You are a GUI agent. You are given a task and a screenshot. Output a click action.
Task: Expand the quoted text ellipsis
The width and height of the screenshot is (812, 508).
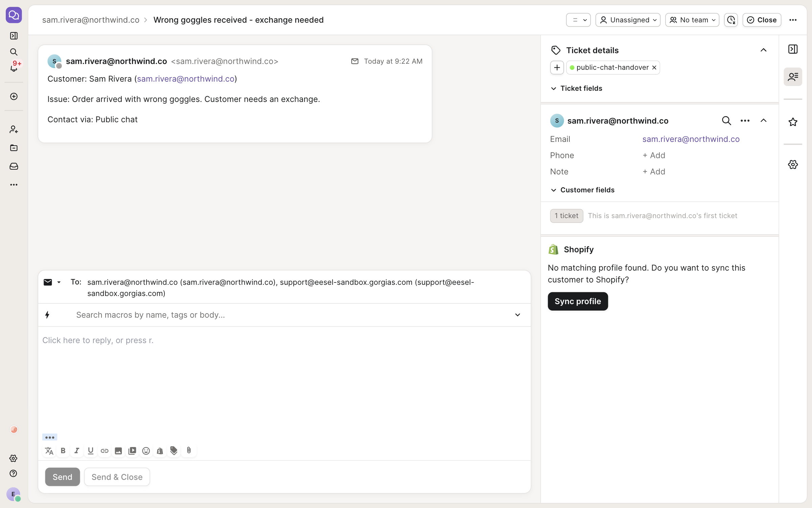[50, 437]
